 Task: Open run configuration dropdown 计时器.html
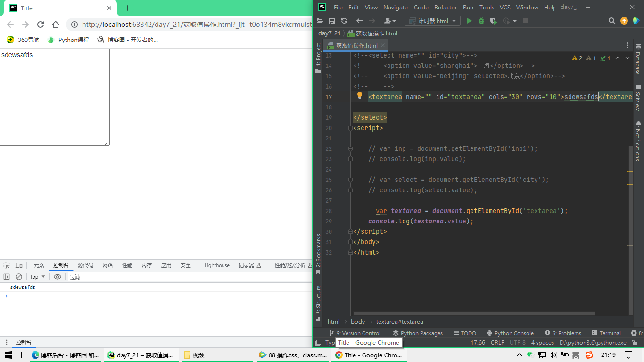coord(433,21)
